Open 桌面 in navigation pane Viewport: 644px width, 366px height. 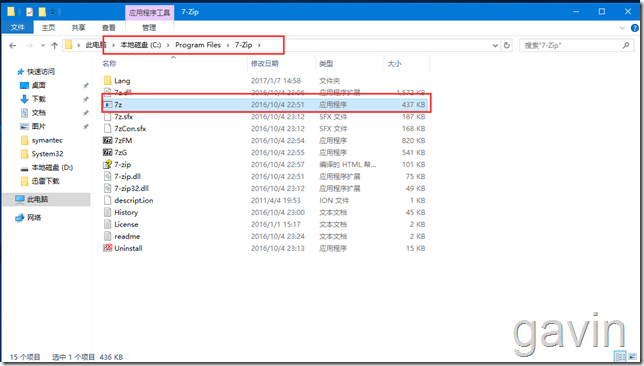click(x=39, y=85)
